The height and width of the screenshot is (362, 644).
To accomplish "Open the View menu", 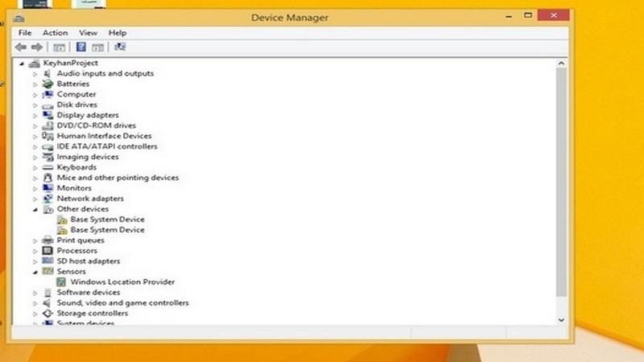I will click(x=88, y=33).
